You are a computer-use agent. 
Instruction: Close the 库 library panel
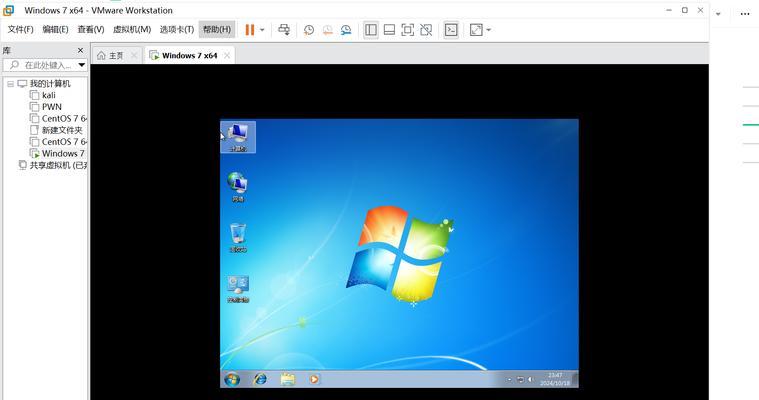point(80,50)
